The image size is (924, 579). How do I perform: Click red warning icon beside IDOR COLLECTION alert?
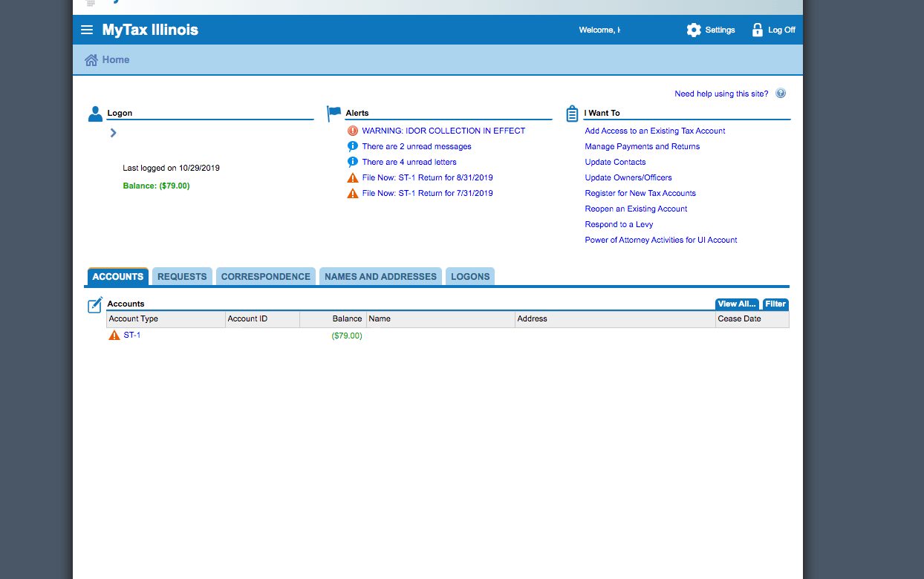(x=353, y=131)
